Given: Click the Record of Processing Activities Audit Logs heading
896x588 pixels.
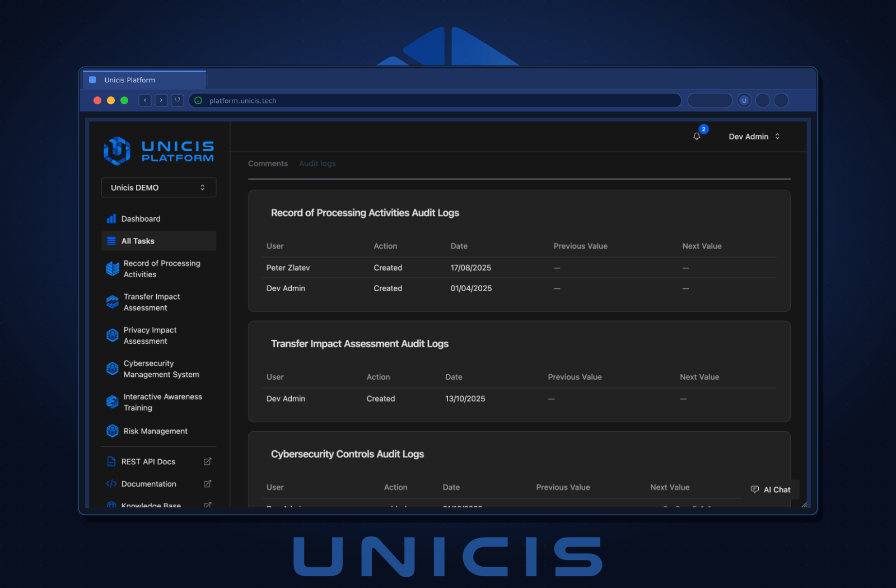Looking at the screenshot, I should point(365,213).
